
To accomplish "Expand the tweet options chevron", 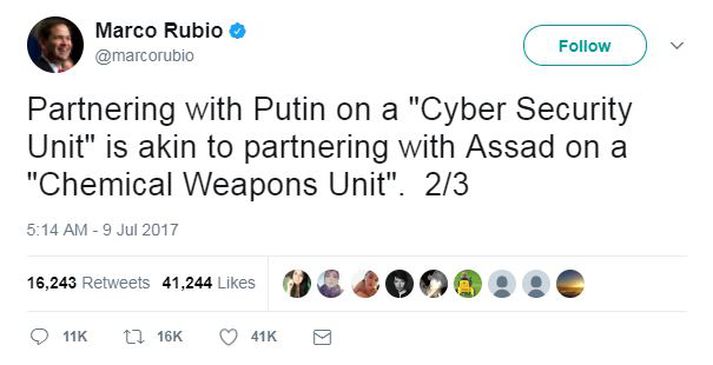I will tap(678, 45).
